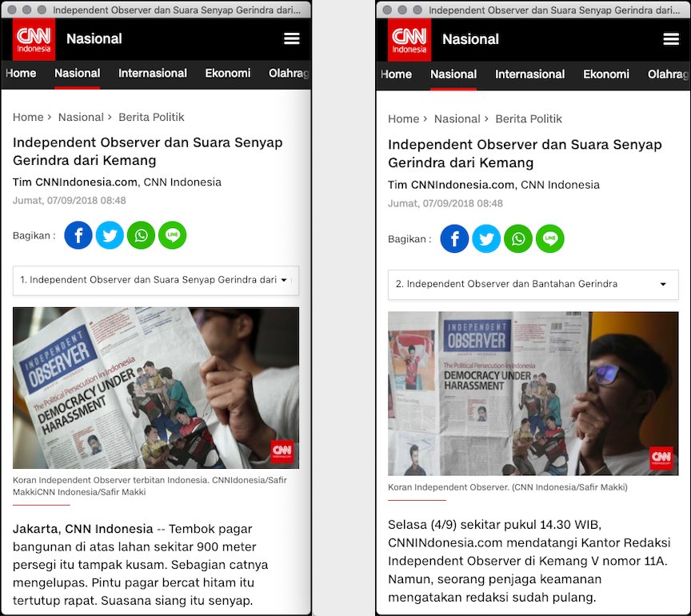The image size is (691, 616).
Task: Open page dropdown '1. Independent Observer dan Suara Senyap'
Action: click(x=156, y=280)
